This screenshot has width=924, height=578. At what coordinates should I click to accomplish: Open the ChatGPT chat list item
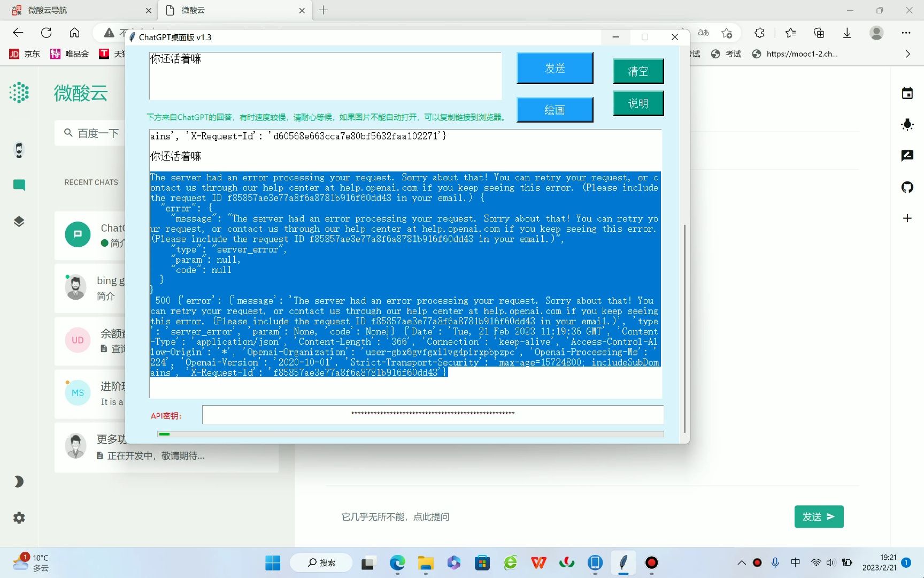(91, 235)
